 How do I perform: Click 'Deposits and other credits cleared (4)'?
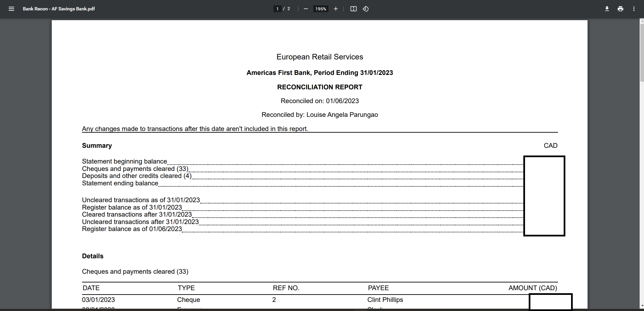point(137,176)
